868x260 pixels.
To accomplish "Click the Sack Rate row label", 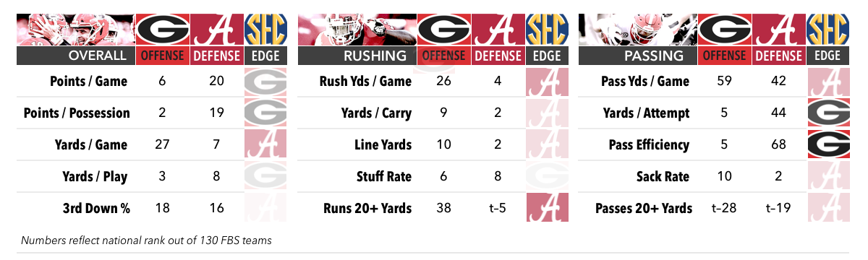I will 663,176.
